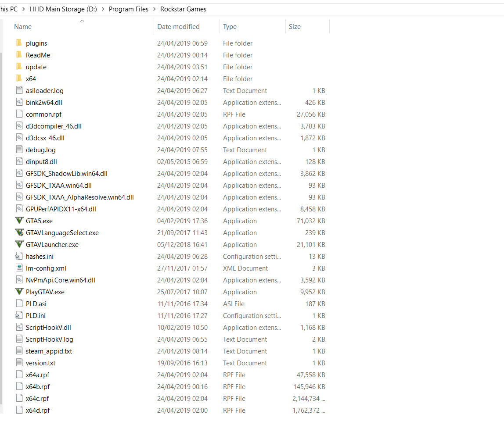The image size is (504, 425).
Task: Toggle sort direction arrow above Name column
Action: tap(82, 21)
